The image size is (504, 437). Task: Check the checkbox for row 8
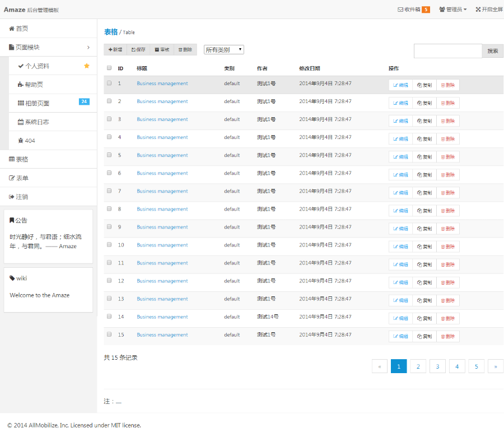coord(109,208)
